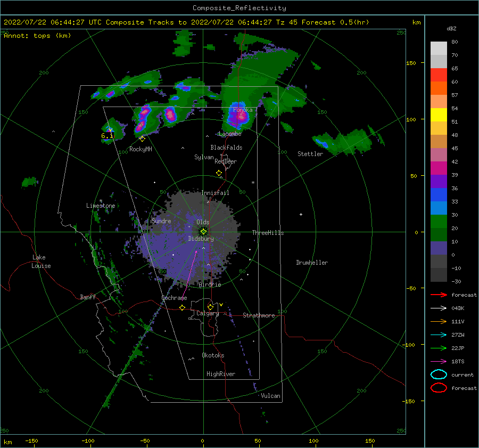Click the asterisk marker above Limestone
This screenshot has width=479, height=448.
101,201
